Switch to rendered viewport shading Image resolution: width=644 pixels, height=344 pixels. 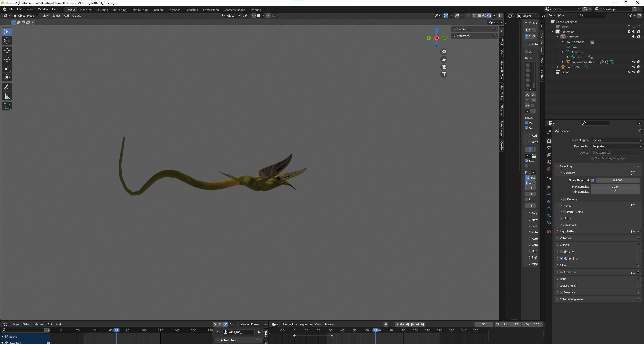coord(489,16)
